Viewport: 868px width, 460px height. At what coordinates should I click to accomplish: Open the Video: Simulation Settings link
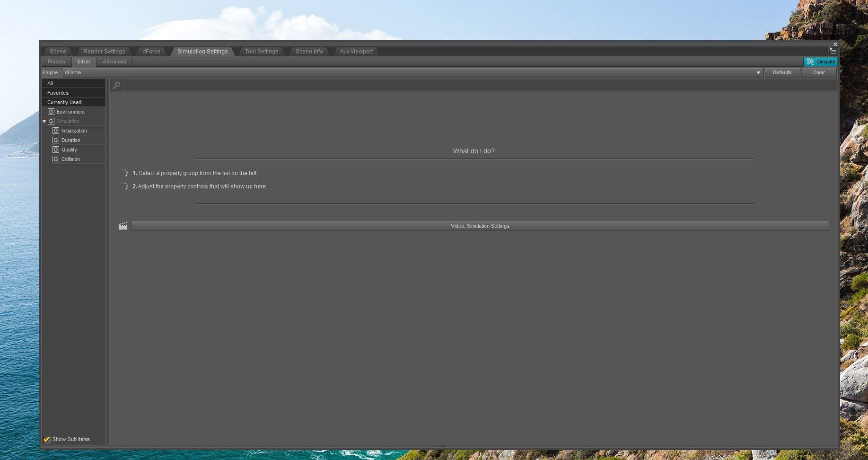(480, 226)
